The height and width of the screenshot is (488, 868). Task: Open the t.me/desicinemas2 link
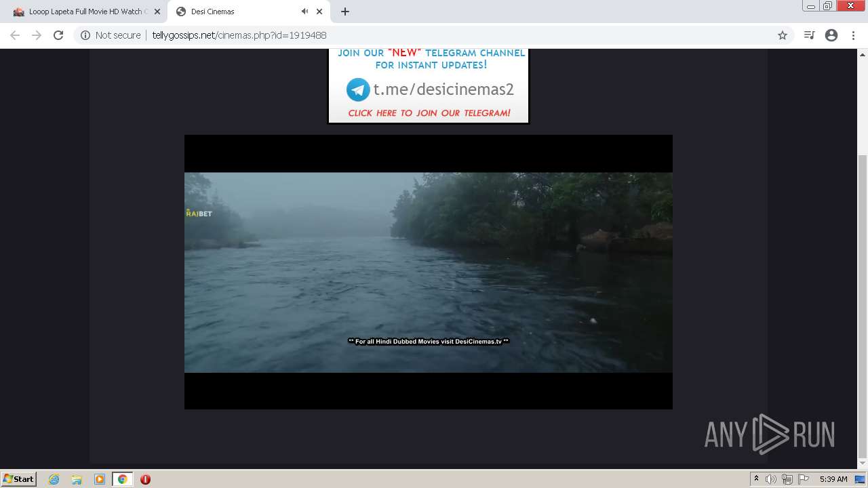[443, 89]
